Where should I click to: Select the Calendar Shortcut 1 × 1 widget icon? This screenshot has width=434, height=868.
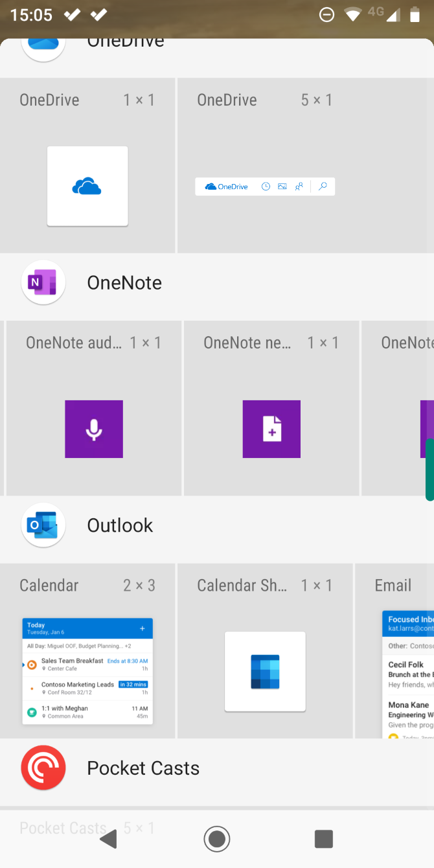pyautogui.click(x=265, y=671)
